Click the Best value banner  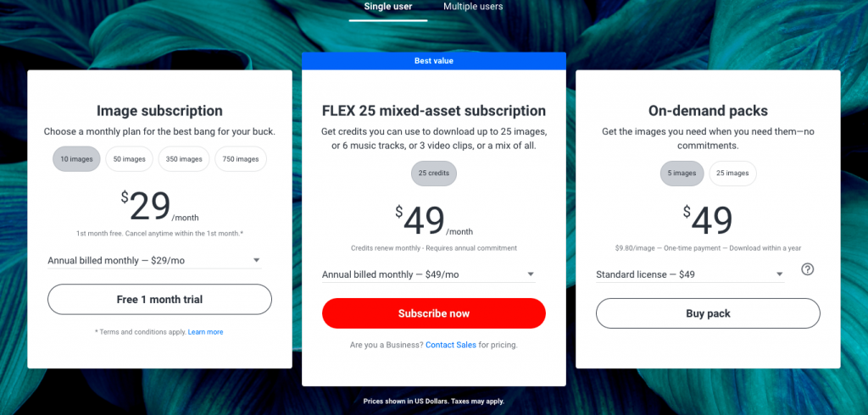point(434,61)
